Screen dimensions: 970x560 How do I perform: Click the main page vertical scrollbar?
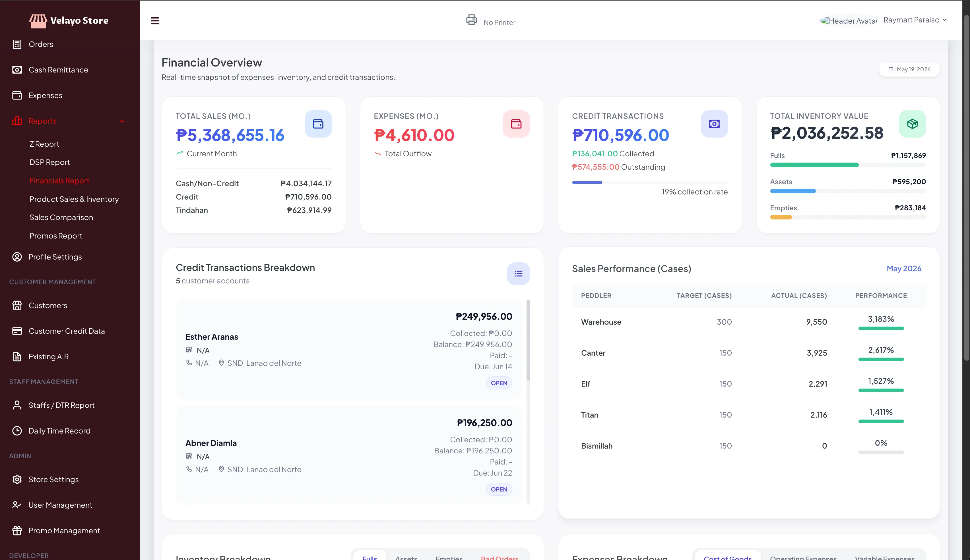pyautogui.click(x=966, y=188)
